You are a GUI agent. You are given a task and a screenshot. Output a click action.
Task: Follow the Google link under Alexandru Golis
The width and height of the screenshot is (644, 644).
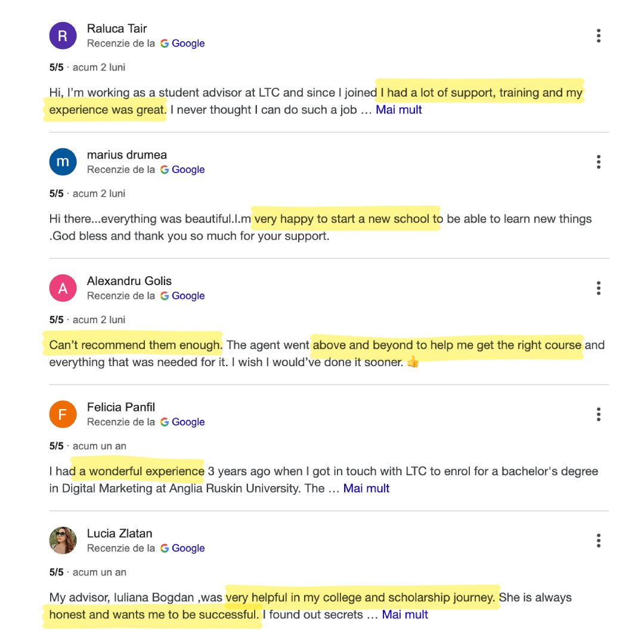pos(182,295)
